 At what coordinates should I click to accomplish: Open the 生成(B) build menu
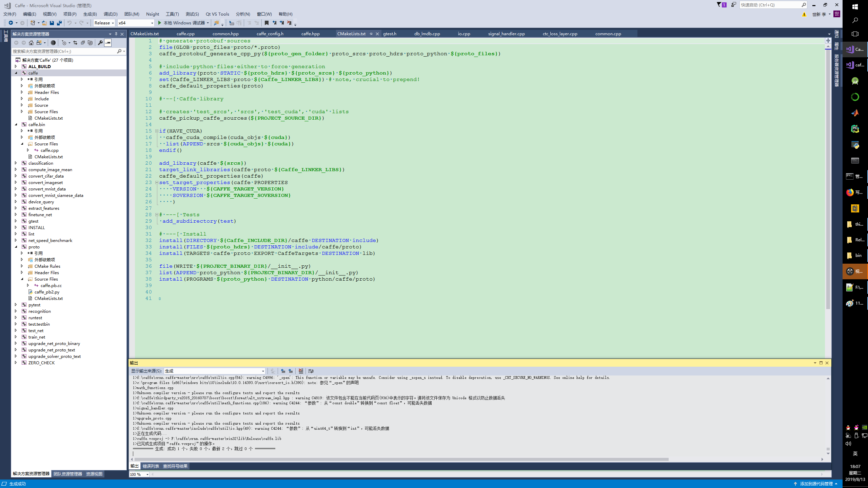(x=90, y=14)
